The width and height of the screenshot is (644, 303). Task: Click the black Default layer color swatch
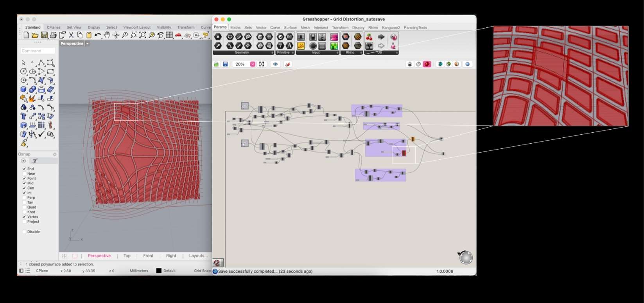(159, 271)
